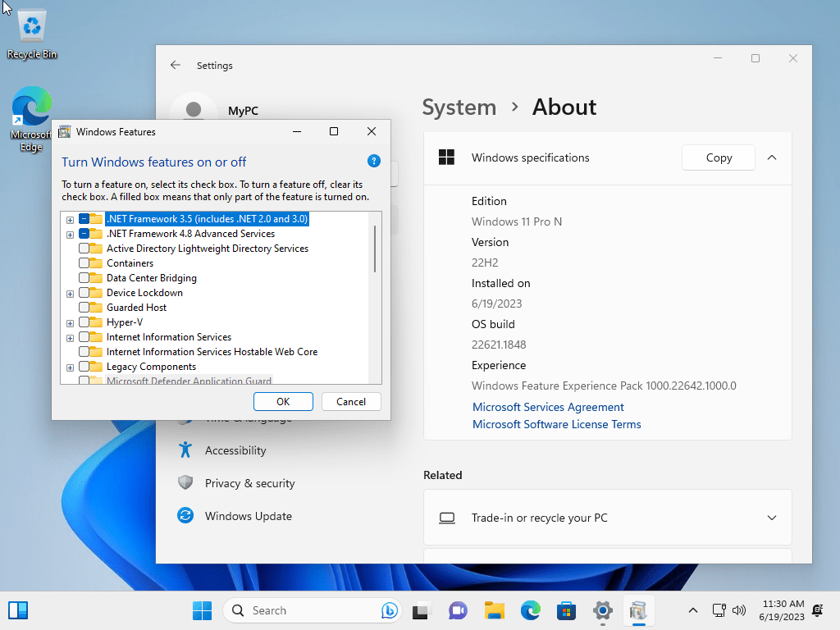Click OK in Windows Features
The width and height of the screenshot is (840, 630).
[x=283, y=402]
